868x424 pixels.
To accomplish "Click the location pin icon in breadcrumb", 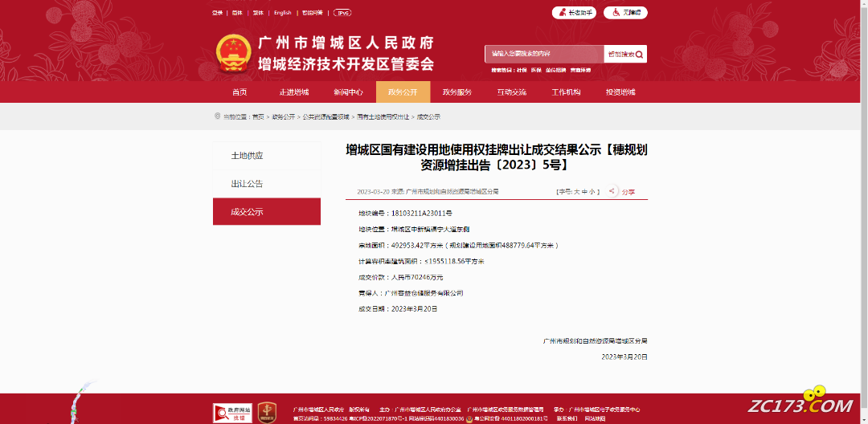I will [x=217, y=116].
